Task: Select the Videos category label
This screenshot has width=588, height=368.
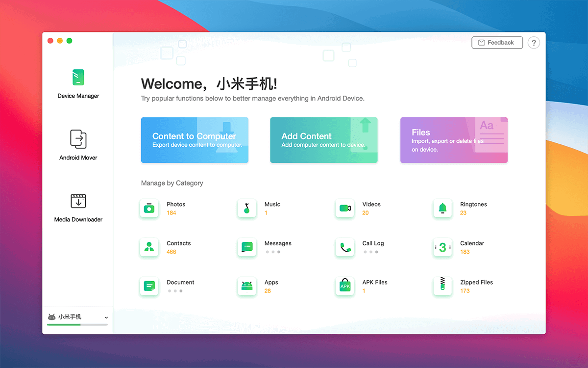Action: point(371,204)
